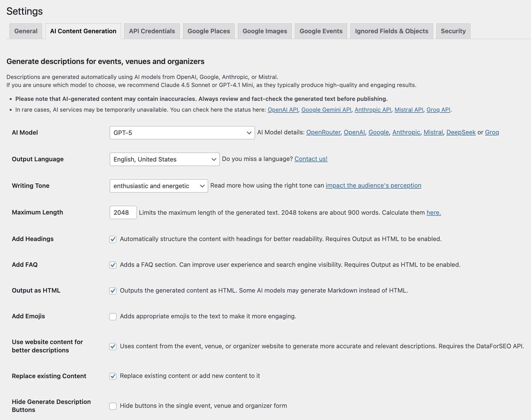Open the API Credentials tab
The width and height of the screenshot is (531, 420).
152,31
